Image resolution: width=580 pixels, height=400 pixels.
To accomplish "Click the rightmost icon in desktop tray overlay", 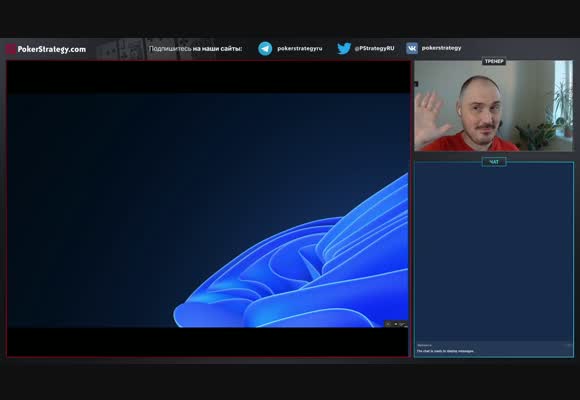I will (x=403, y=325).
